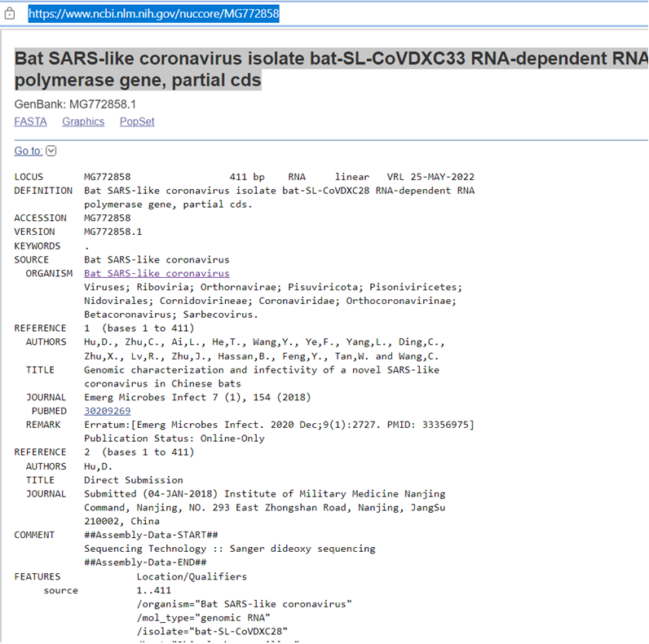The height and width of the screenshot is (644, 649).
Task: Click the DEFINITION field label
Action: pos(43,191)
